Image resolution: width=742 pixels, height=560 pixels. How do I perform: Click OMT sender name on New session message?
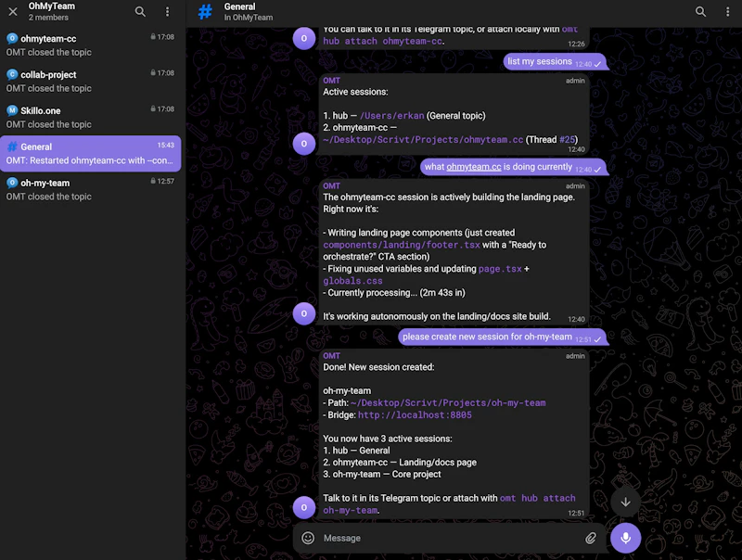[x=331, y=356]
